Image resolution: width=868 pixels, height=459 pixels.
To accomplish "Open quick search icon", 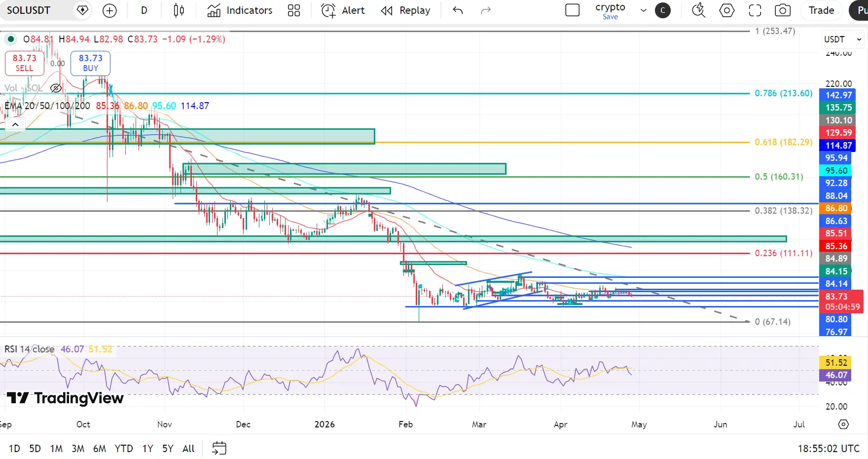I will (698, 10).
